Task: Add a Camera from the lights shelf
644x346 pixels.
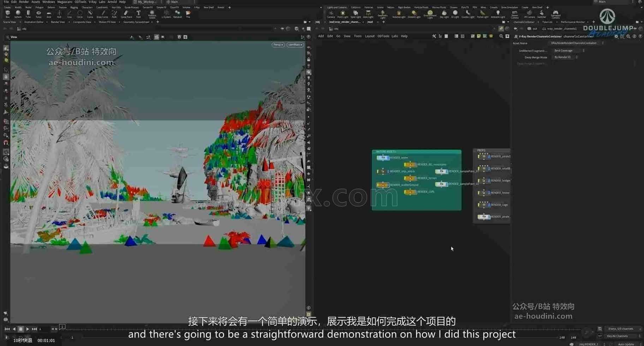Action: tap(331, 14)
